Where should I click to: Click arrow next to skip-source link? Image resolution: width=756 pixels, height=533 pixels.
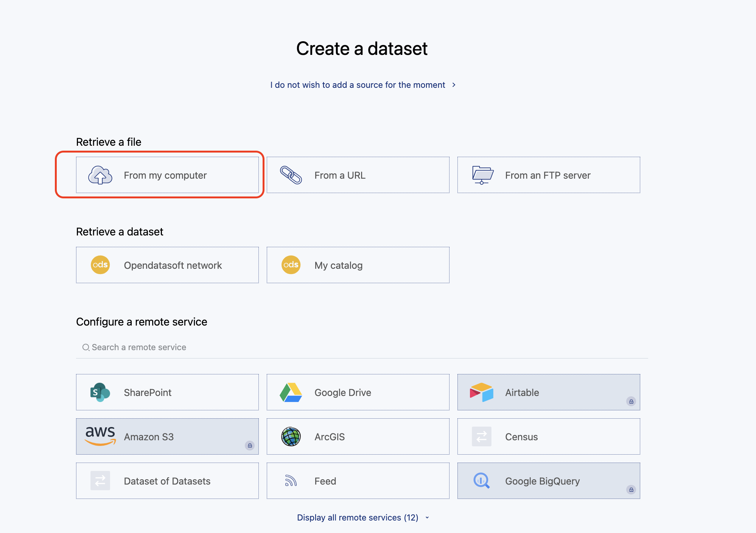454,85
